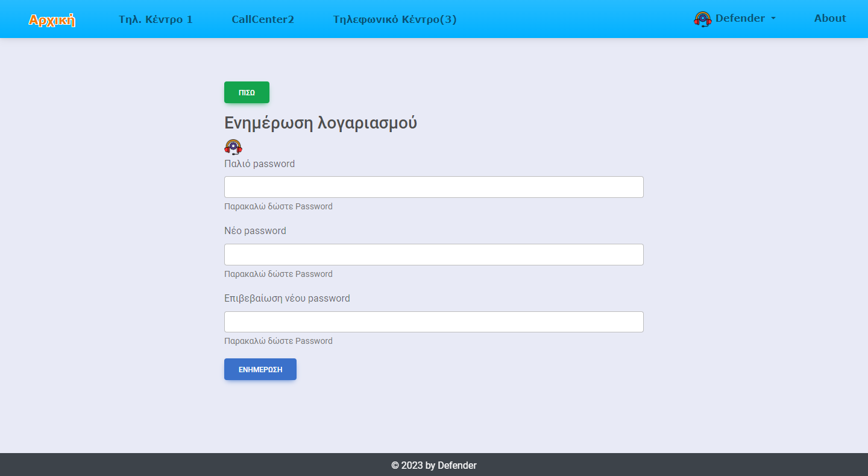Click the headset avatar icon in navbar
Screen dimensions: 868x476
702,19
